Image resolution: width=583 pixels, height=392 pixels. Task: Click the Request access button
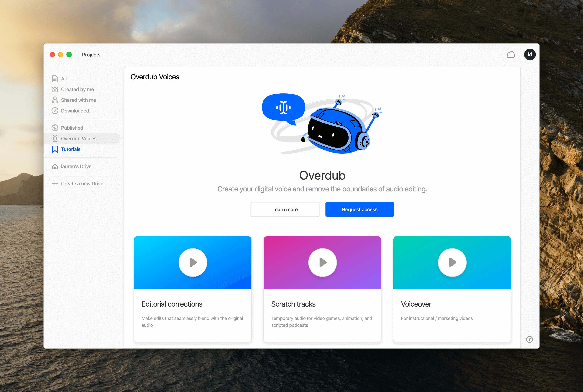[359, 210]
